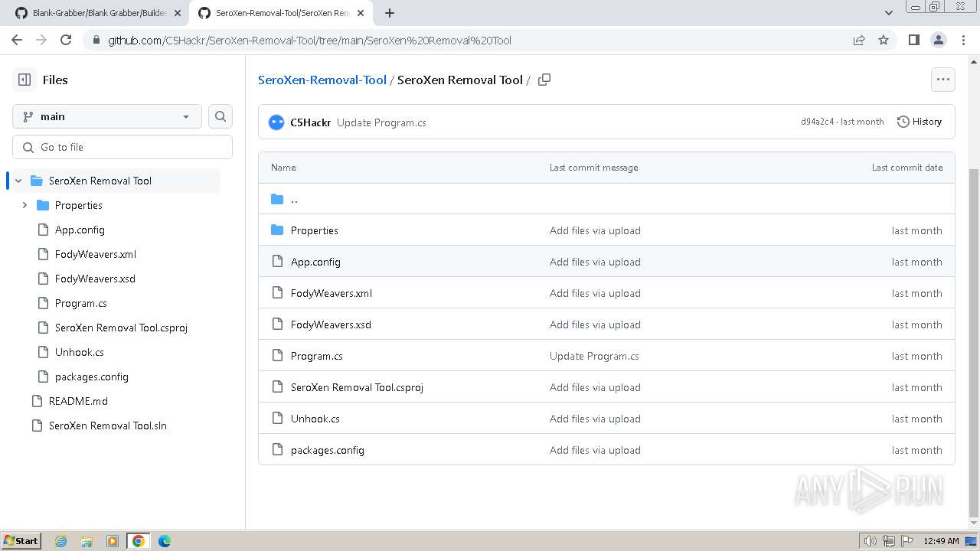Open volume control in system tray

point(871,541)
